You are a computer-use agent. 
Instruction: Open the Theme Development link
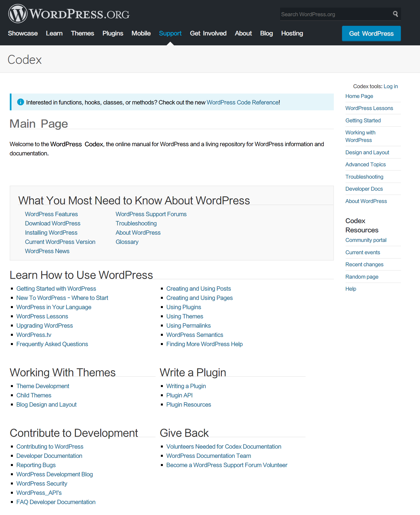[43, 386]
